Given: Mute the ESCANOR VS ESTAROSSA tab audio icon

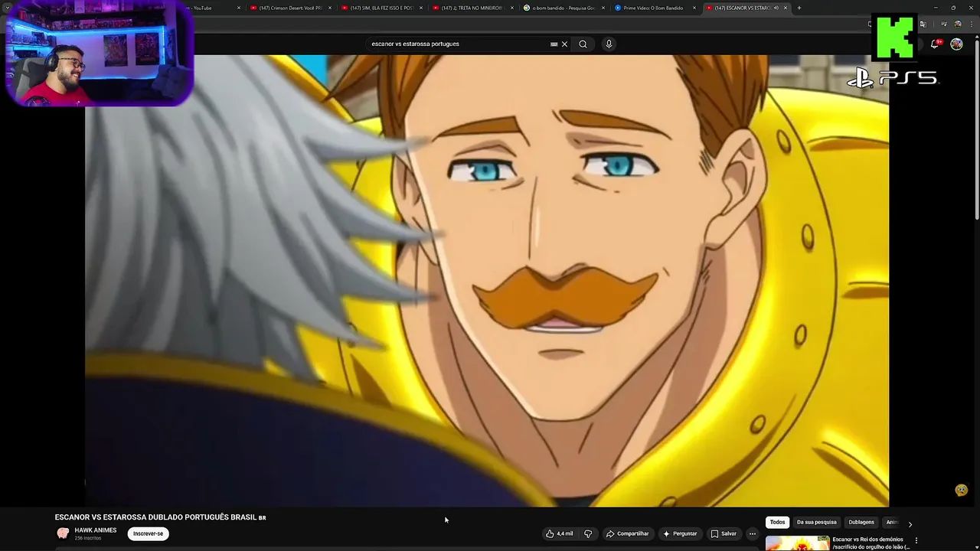Looking at the screenshot, I should pyautogui.click(x=776, y=8).
